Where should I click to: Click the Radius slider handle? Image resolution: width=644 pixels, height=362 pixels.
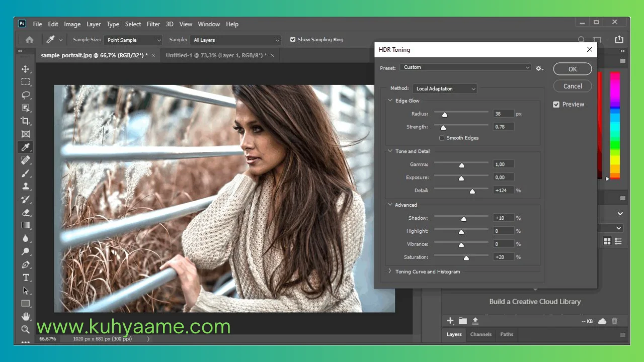pos(445,115)
